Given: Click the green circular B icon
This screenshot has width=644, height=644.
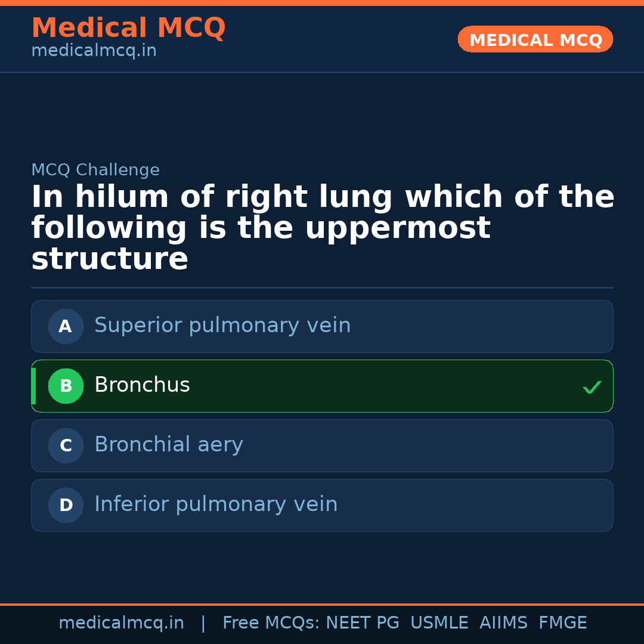Looking at the screenshot, I should tap(66, 386).
